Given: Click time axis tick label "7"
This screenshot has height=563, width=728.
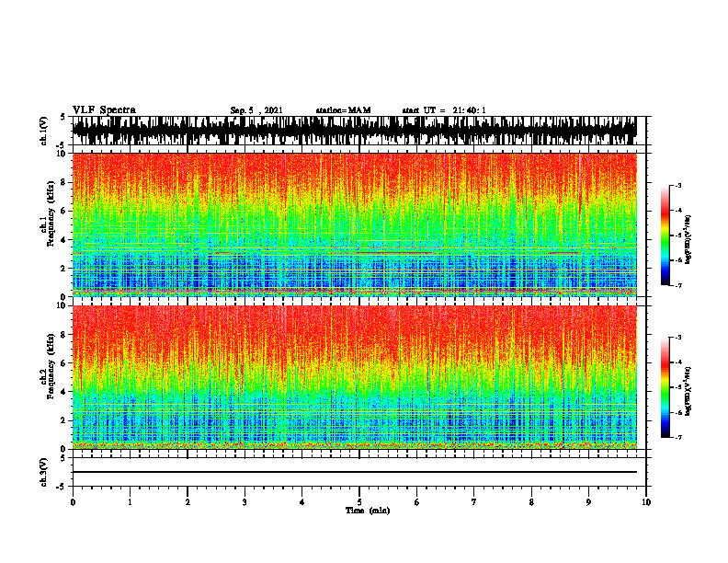Looking at the screenshot, I should (x=474, y=502).
